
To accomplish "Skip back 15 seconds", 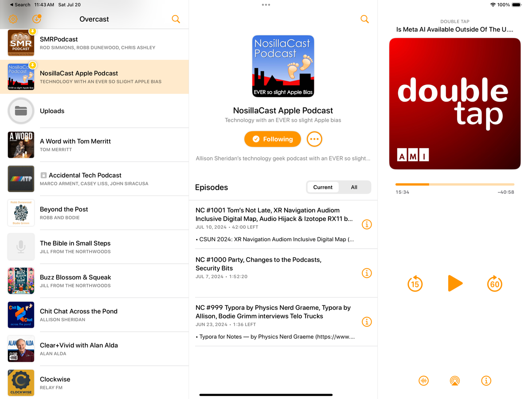I will pyautogui.click(x=415, y=284).
